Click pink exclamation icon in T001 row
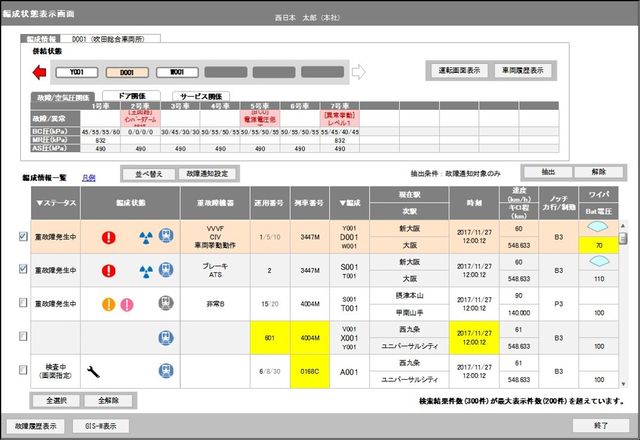 click(127, 304)
